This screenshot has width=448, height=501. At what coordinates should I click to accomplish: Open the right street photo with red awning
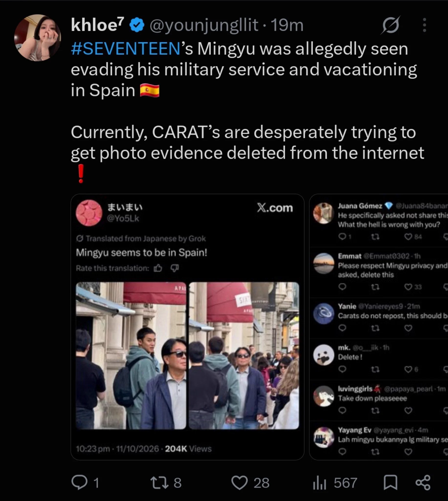[244, 356]
